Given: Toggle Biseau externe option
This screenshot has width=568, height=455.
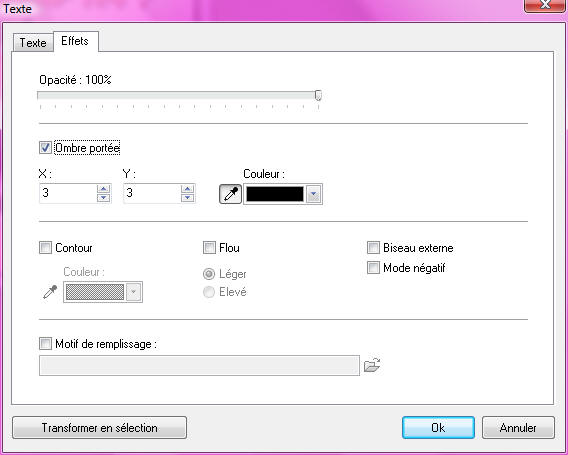Looking at the screenshot, I should coord(373,248).
